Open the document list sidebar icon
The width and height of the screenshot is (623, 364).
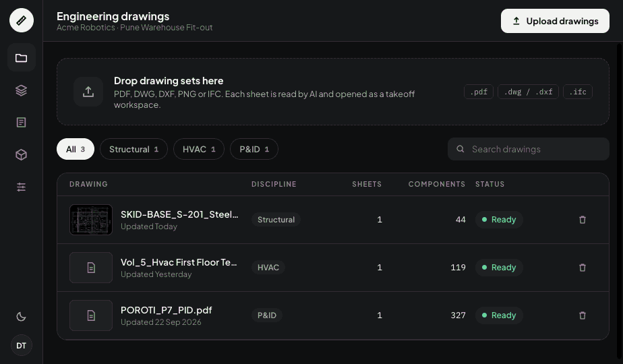tap(22, 123)
